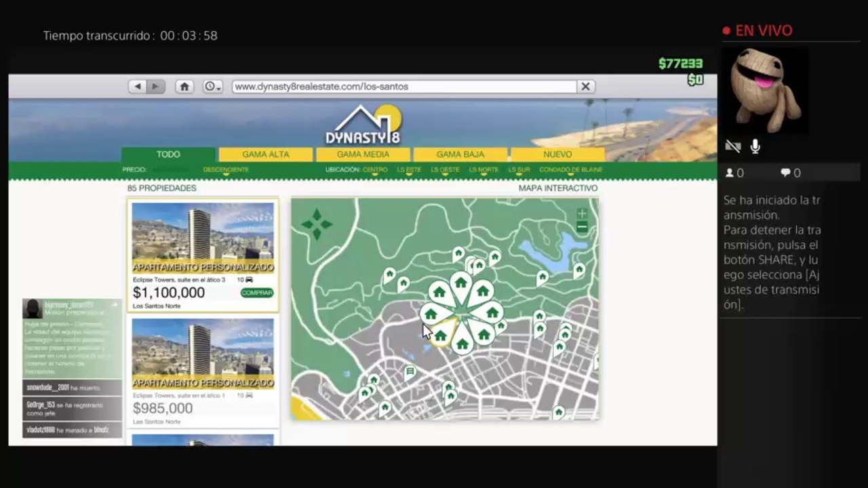
Task: Click the $985,000 price text
Action: (163, 408)
